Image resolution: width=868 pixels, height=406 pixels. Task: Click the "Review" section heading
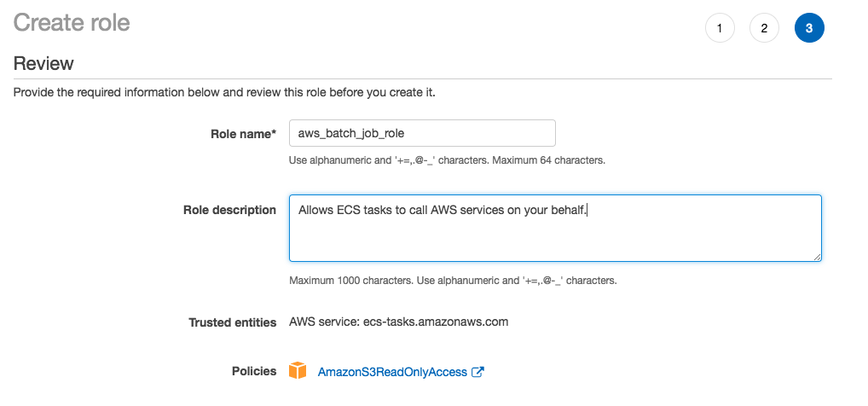pyautogui.click(x=43, y=64)
